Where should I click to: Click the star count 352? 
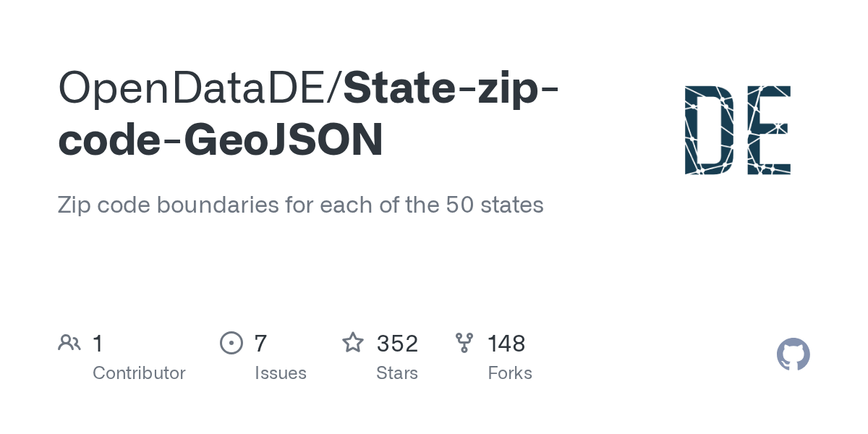point(397,343)
